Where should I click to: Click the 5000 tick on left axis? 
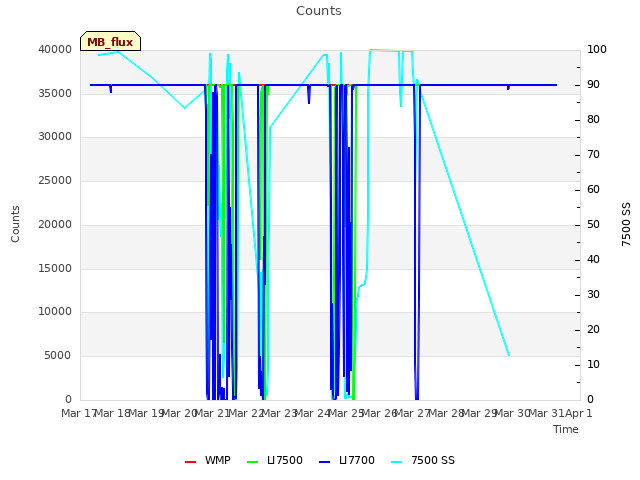pos(58,356)
